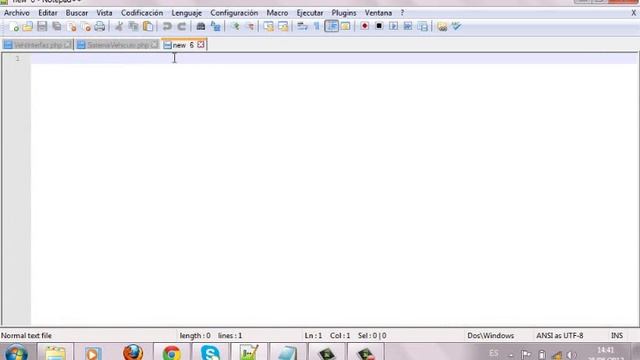
Task: Click the Save recorded macro icon
Action: (x=423, y=27)
